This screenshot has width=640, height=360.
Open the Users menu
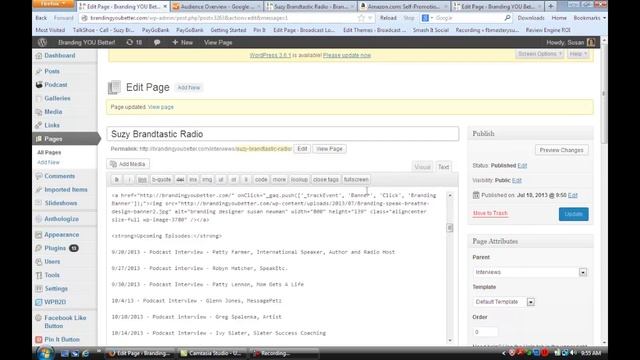pyautogui.click(x=52, y=262)
